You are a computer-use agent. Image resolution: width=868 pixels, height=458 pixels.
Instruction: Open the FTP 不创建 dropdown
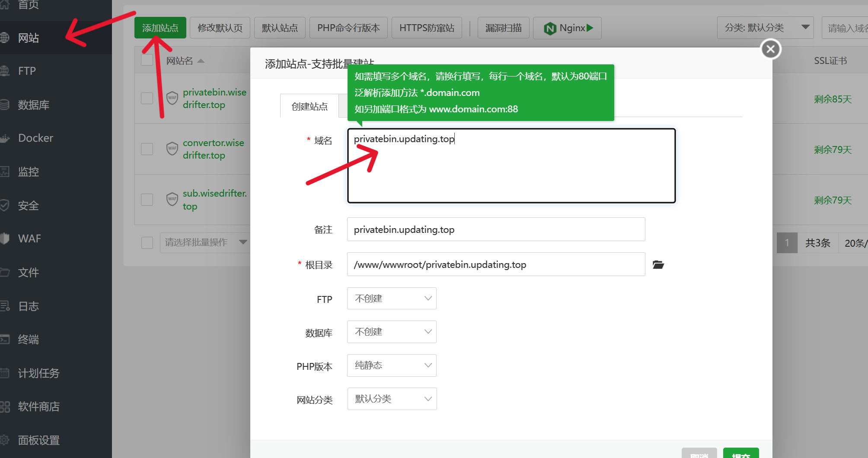point(392,299)
